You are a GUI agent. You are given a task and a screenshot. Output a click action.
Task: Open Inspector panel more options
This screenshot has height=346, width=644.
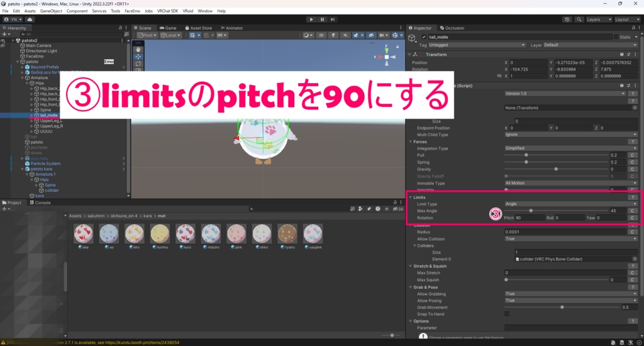pyautogui.click(x=639, y=28)
